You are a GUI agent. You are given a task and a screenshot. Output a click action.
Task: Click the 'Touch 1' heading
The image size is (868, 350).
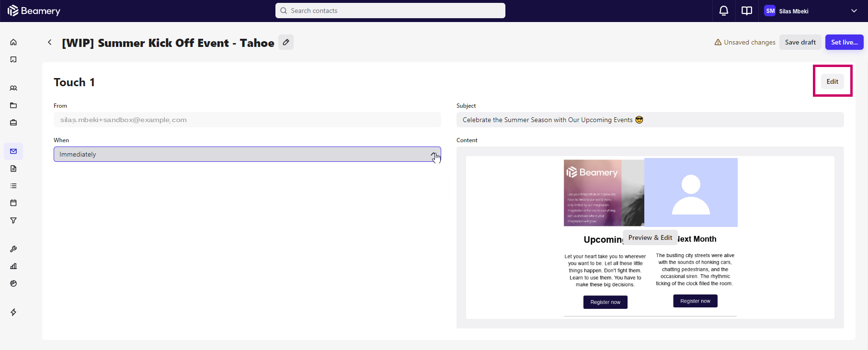coord(74,82)
